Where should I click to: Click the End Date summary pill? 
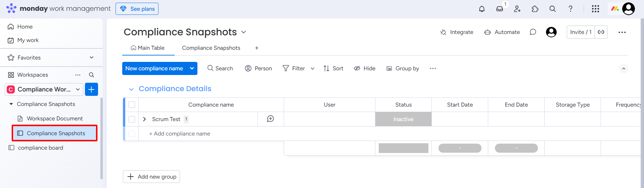point(516,148)
